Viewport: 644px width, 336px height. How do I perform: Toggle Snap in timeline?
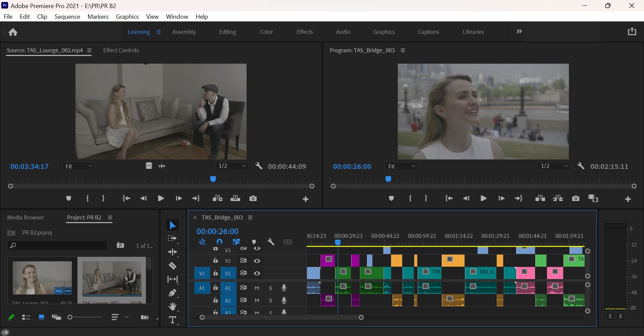[x=219, y=242]
